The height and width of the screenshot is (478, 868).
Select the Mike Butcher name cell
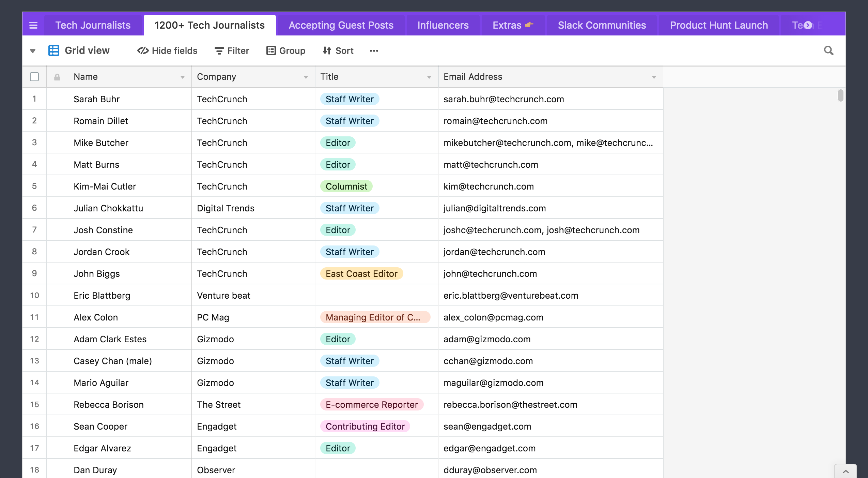pyautogui.click(x=119, y=143)
